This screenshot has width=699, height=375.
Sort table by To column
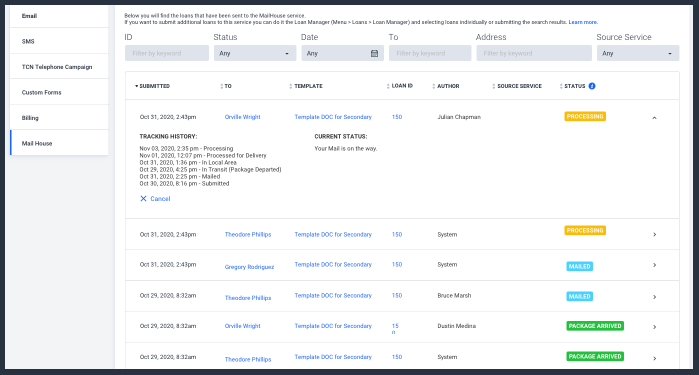click(226, 86)
